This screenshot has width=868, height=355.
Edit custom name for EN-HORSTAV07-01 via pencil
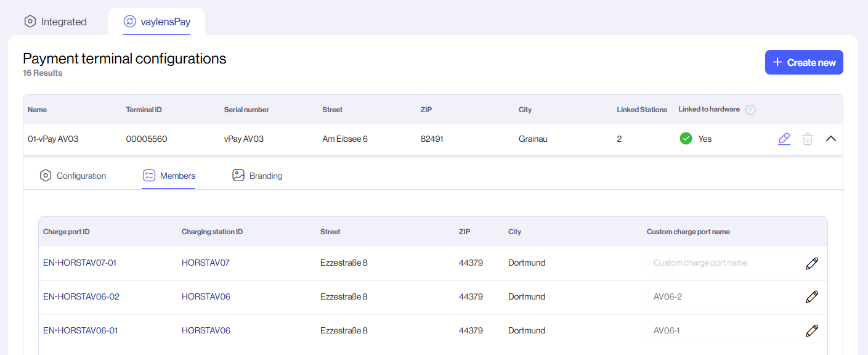coord(812,263)
